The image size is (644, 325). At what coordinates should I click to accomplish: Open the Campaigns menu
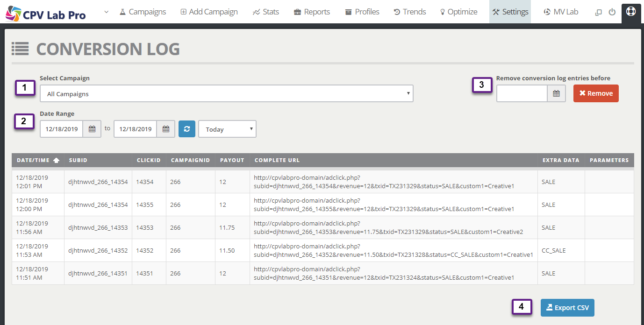point(143,12)
